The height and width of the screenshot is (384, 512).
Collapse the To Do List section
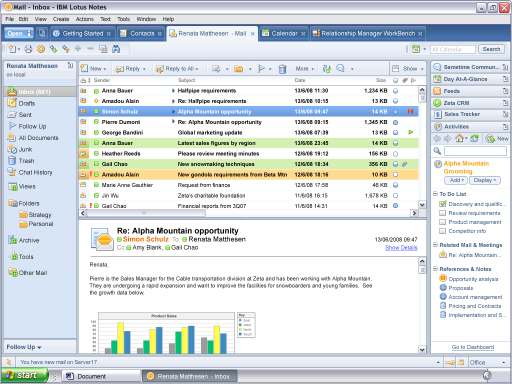coord(435,194)
